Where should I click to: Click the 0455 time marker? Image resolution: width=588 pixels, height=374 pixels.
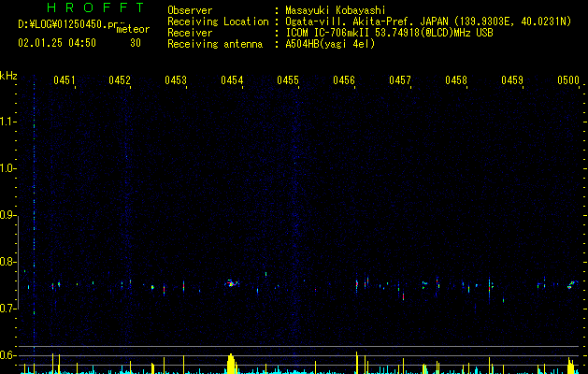288,80
